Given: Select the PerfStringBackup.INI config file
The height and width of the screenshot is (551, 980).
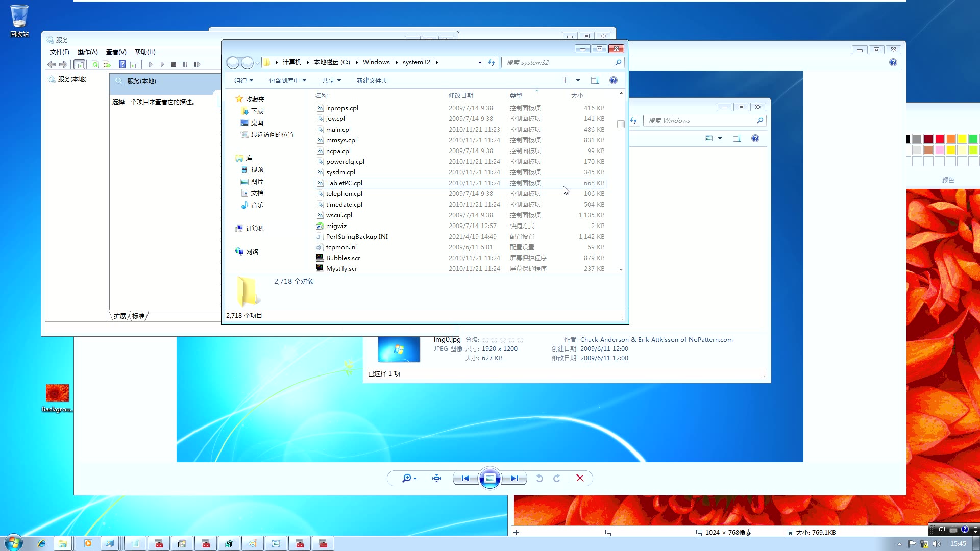Looking at the screenshot, I should coord(357,236).
